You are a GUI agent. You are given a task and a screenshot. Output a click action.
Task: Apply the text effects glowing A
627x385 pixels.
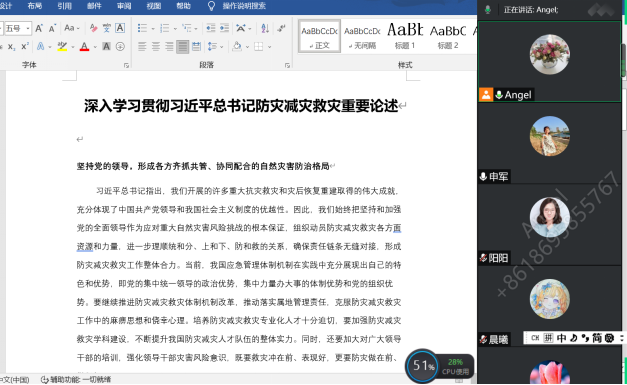(40, 46)
